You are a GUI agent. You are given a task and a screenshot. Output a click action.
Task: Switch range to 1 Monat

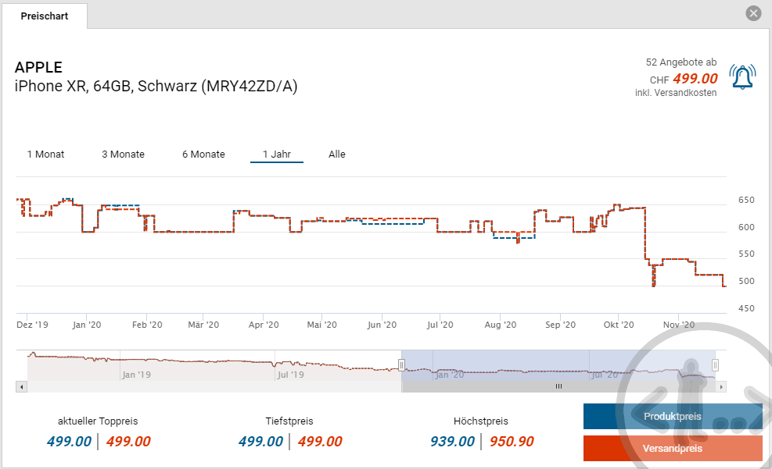(x=45, y=154)
